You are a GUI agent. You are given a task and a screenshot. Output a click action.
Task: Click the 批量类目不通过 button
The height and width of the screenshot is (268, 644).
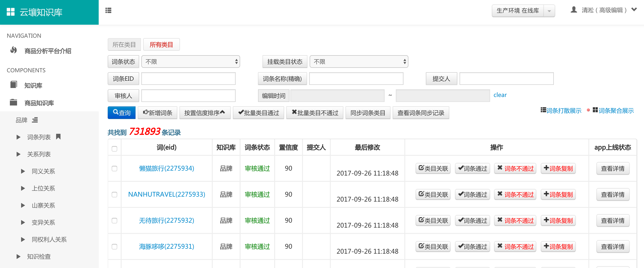pos(315,112)
